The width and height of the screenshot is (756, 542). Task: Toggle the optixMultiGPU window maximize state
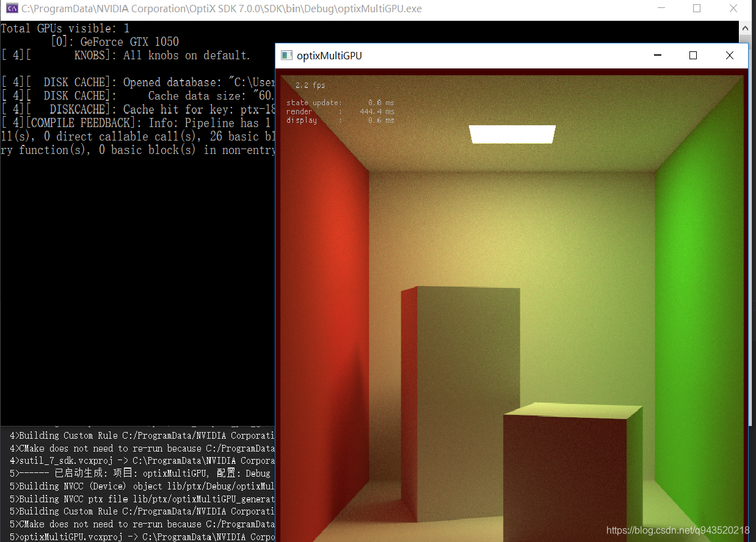pos(692,55)
